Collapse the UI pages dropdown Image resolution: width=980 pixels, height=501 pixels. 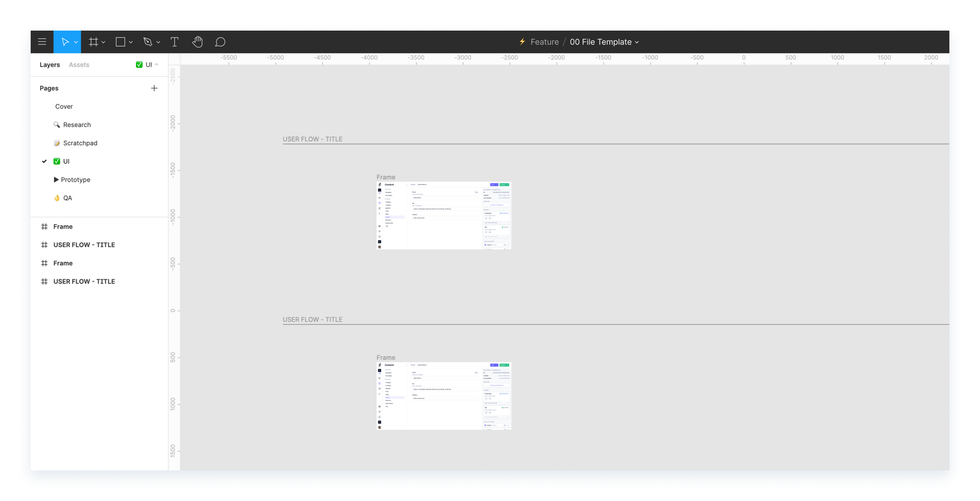pyautogui.click(x=147, y=65)
